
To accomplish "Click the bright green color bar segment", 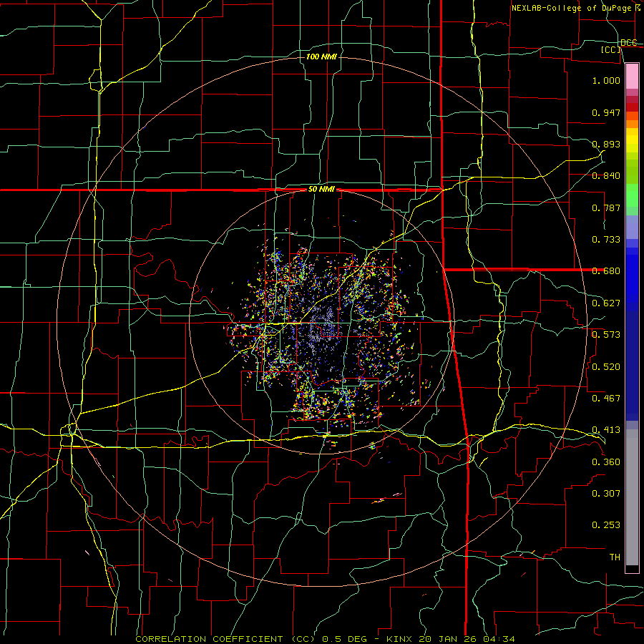I will coord(632,195).
